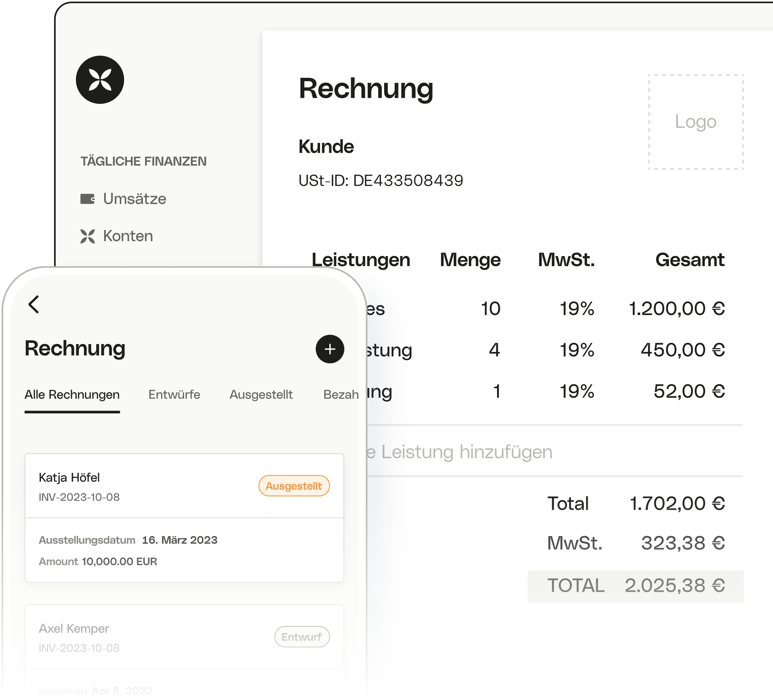Click the USt-ID DE433508439 text
The image size is (773, 700).
click(x=381, y=181)
